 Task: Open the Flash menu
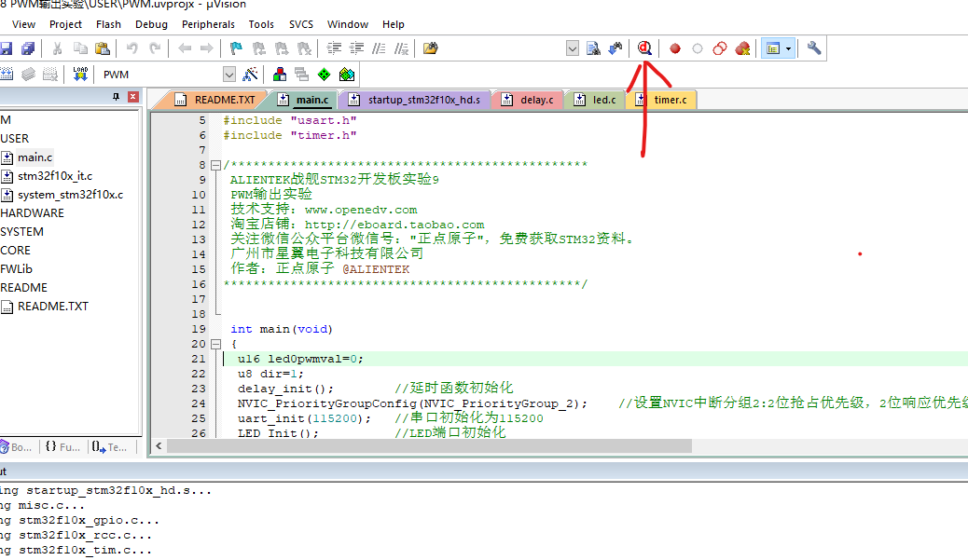tap(109, 24)
